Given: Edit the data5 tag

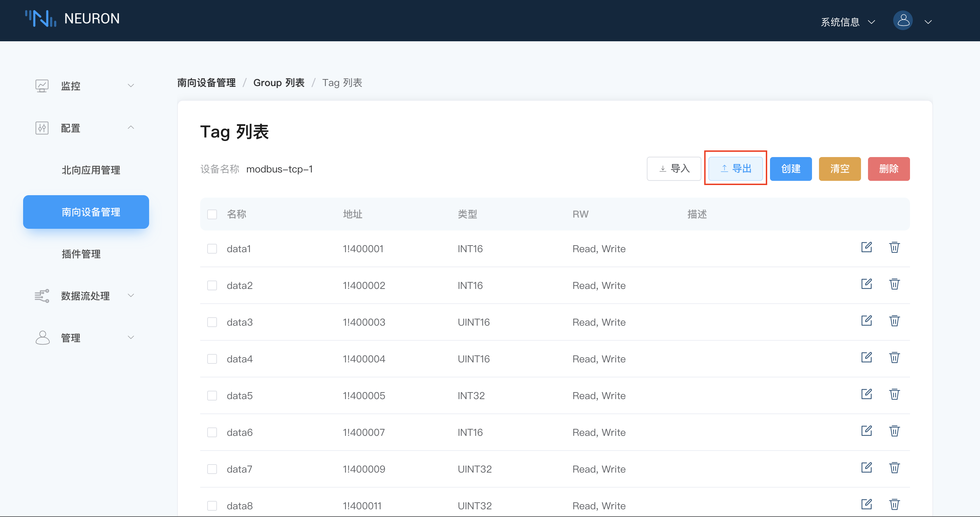Looking at the screenshot, I should (866, 394).
